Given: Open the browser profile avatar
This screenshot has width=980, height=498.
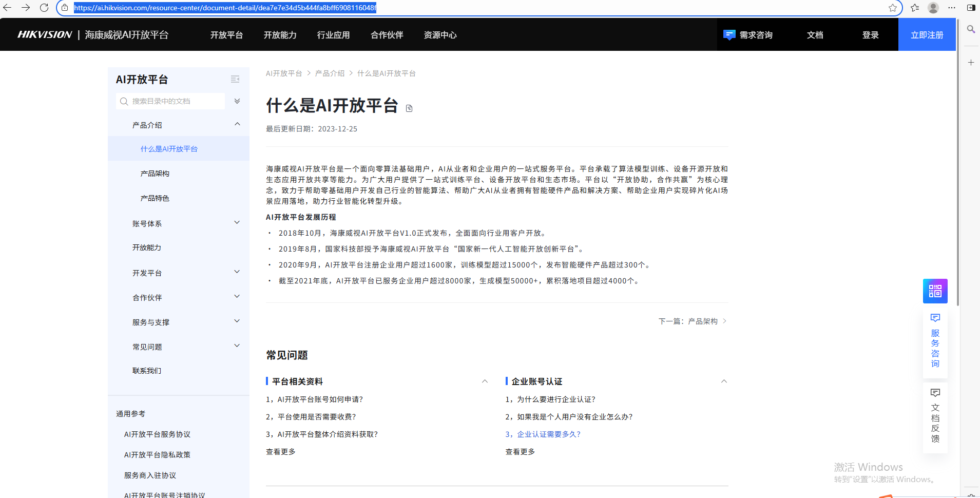Looking at the screenshot, I should point(933,8).
